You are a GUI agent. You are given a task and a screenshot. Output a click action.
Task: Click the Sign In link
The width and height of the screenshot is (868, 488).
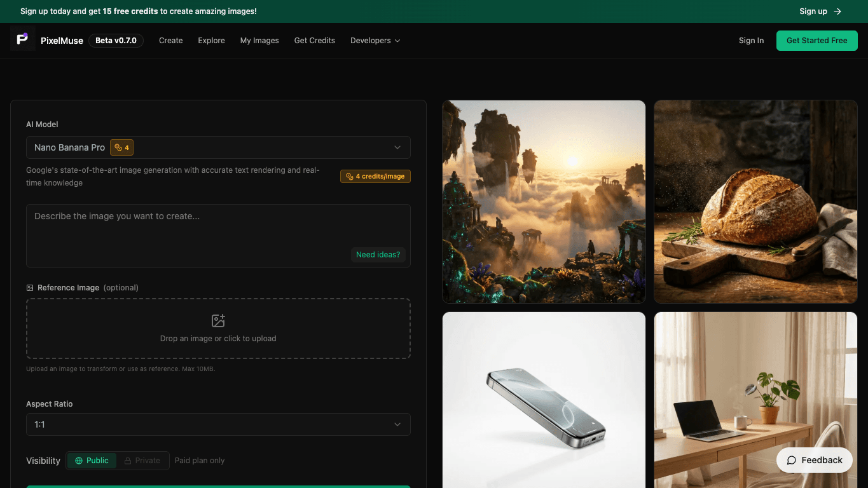click(751, 41)
